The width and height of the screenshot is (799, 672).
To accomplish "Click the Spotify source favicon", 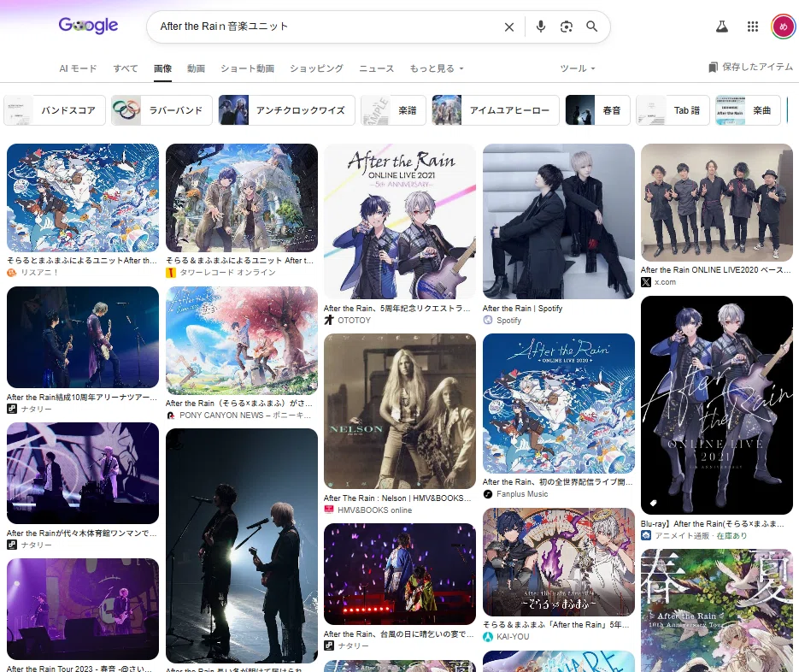I will click(488, 321).
